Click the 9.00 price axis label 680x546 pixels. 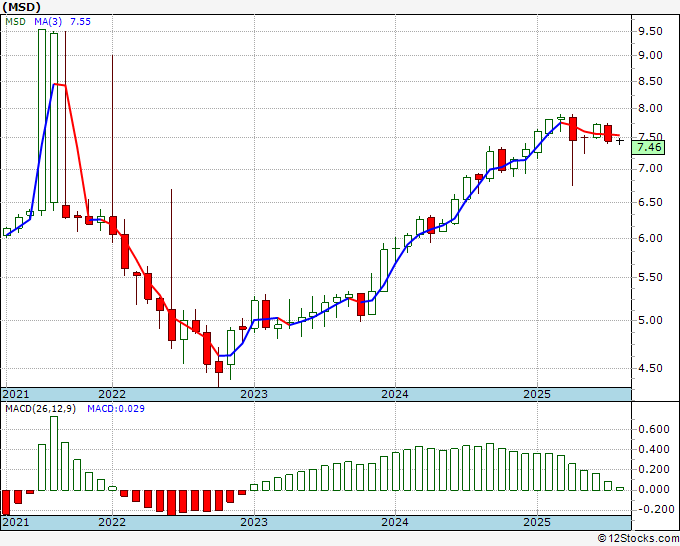tap(650, 55)
